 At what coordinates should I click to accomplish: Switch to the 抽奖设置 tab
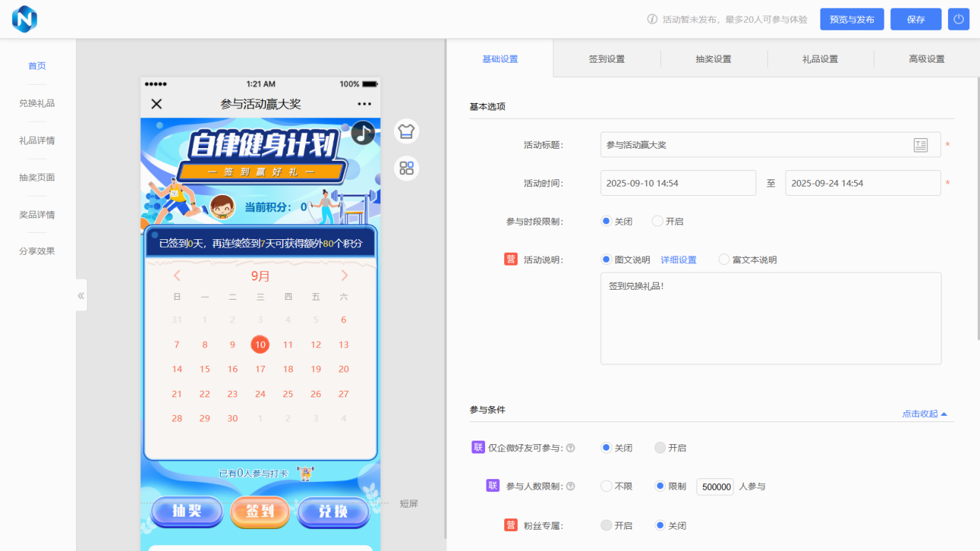[714, 59]
